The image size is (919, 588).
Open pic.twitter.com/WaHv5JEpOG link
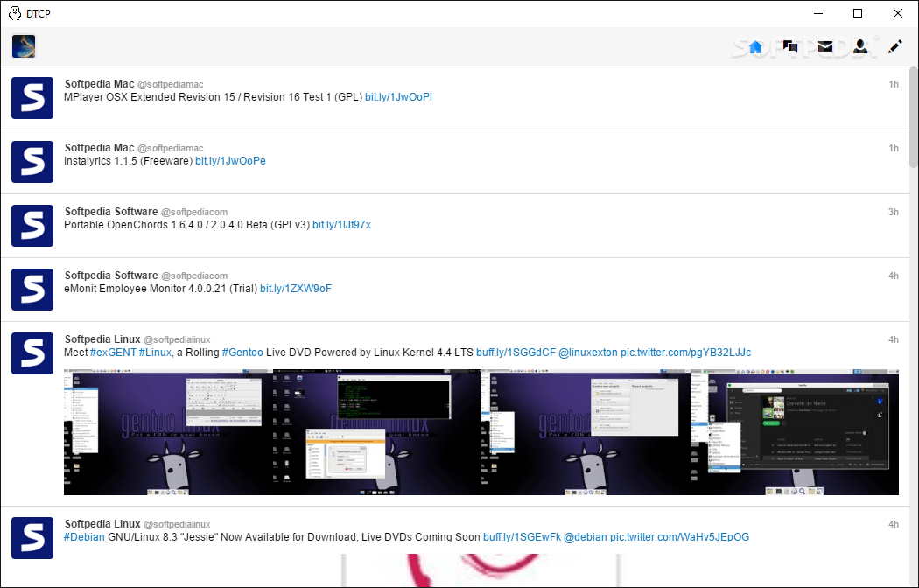click(x=680, y=537)
